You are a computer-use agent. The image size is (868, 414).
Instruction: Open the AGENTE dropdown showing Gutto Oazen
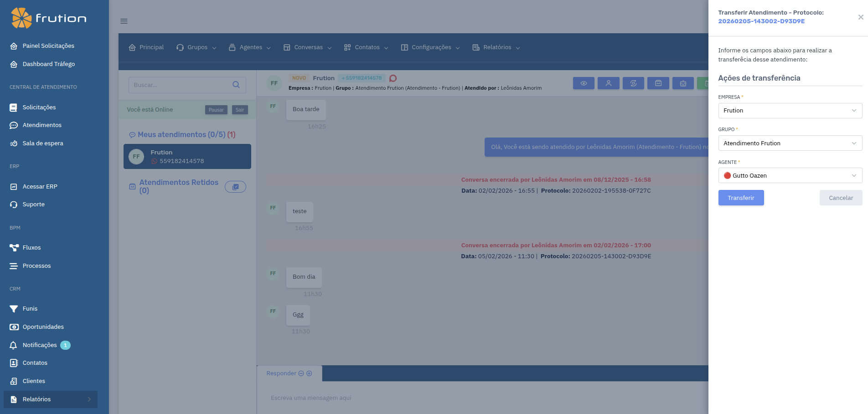click(790, 175)
